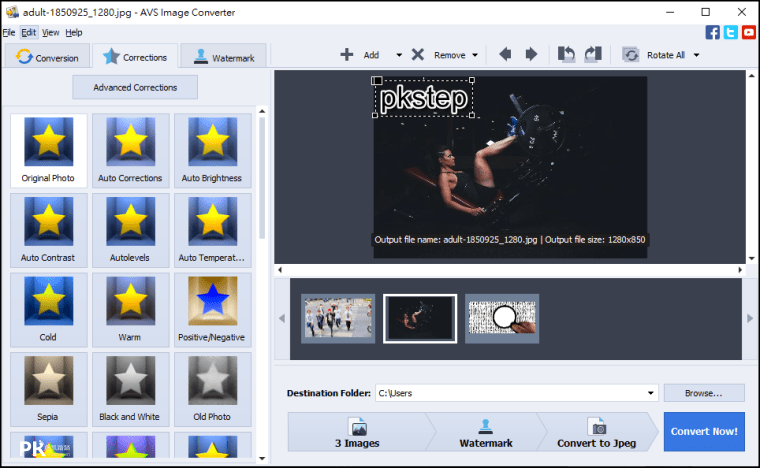Rotate image clockwise
Screen dimensions: 760x468
tap(593, 54)
